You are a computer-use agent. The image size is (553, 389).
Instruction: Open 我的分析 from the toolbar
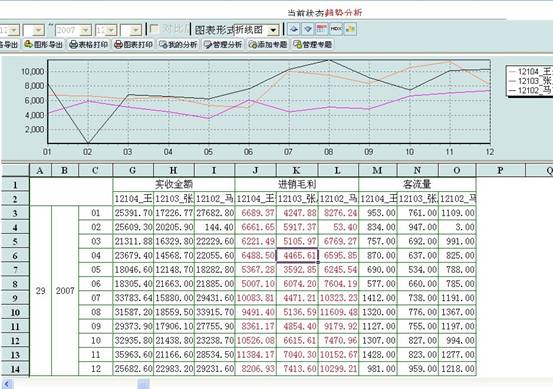178,44
